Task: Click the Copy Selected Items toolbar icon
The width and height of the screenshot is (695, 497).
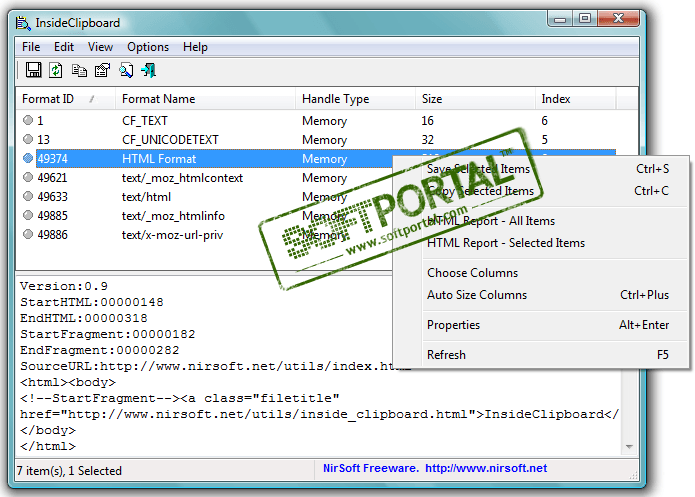Action: point(79,70)
